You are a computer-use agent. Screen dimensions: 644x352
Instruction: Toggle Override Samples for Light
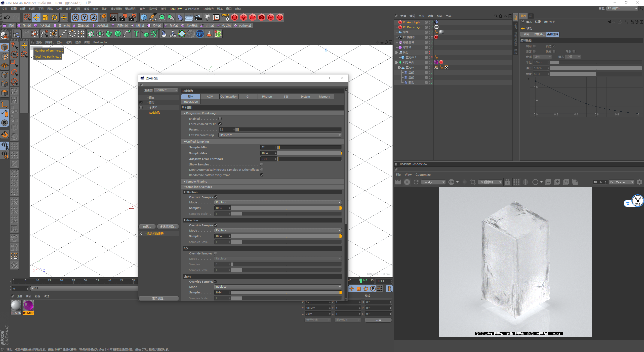pyautogui.click(x=216, y=281)
